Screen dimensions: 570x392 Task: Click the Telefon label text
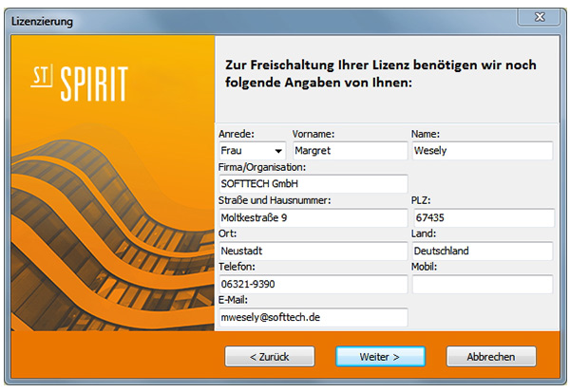click(237, 267)
